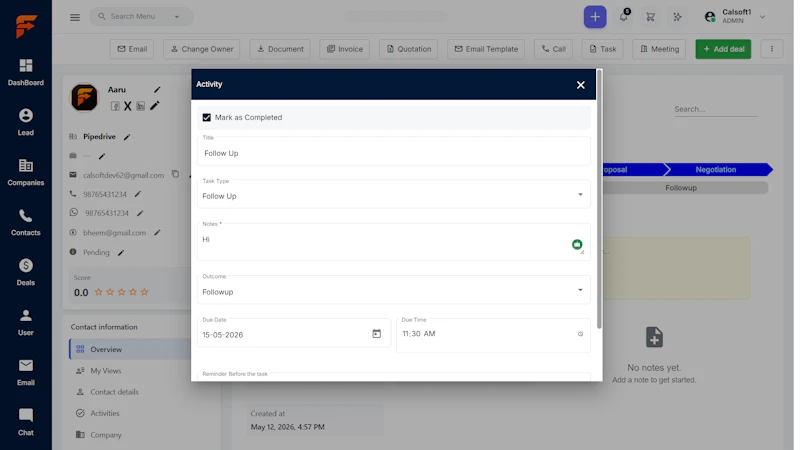Click the Document button
The height and width of the screenshot is (450, 800).
coord(280,49)
